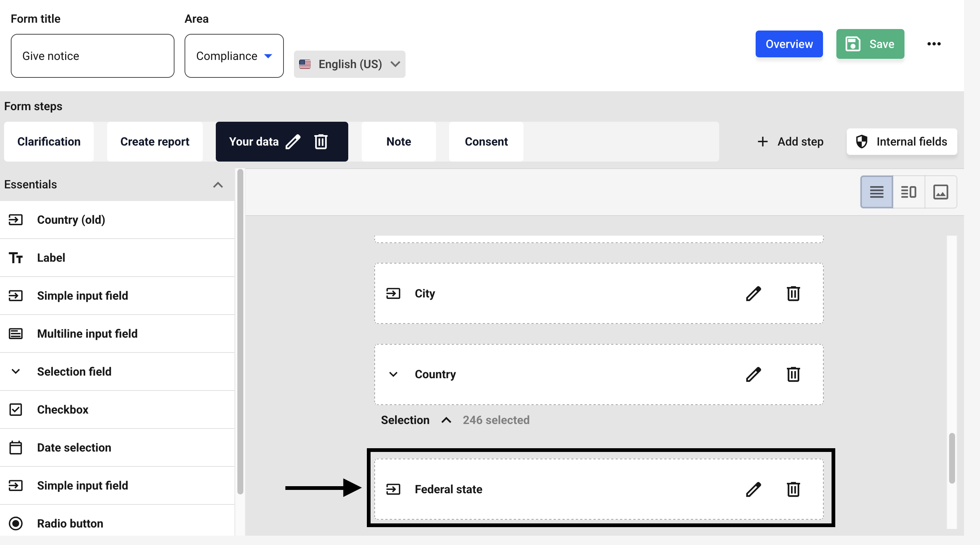Switch to split preview layout view
This screenshot has width=980, height=545.
909,192
